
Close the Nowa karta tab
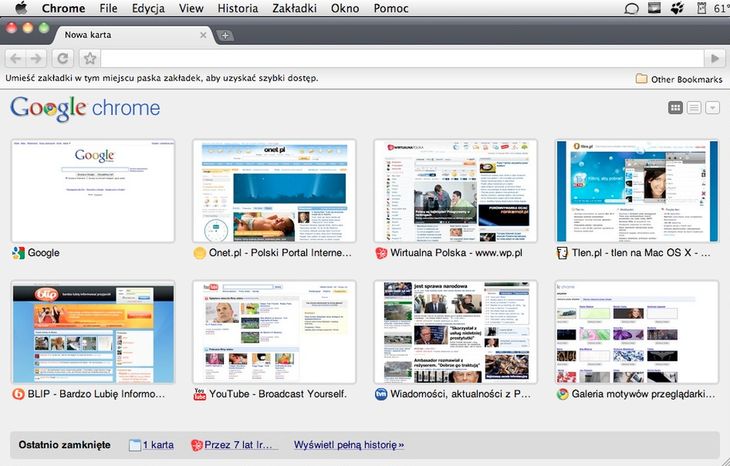click(203, 35)
